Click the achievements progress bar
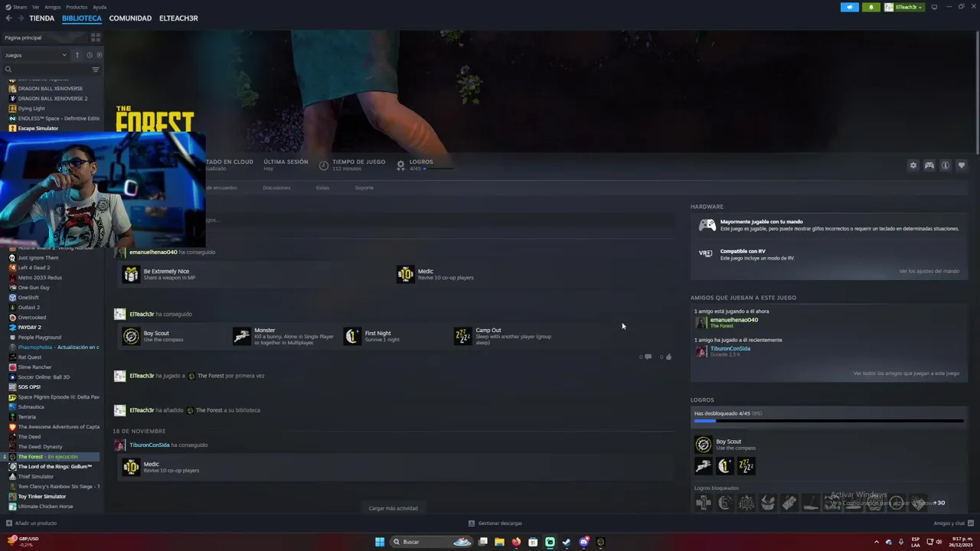Viewport: 980px width, 551px height. coord(828,421)
